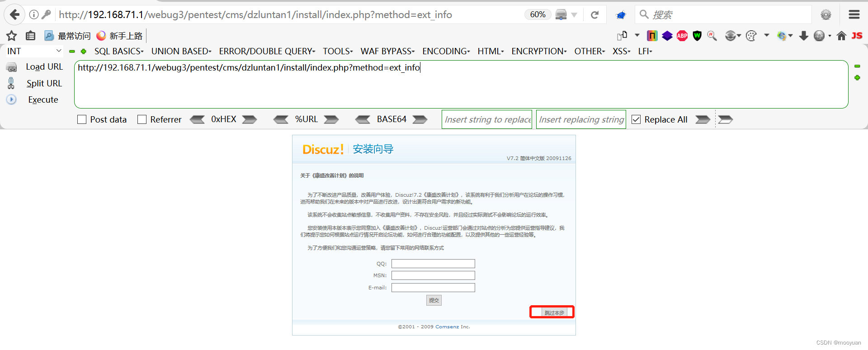Click the left arrow before BASE64
The height and width of the screenshot is (350, 868).
(363, 119)
